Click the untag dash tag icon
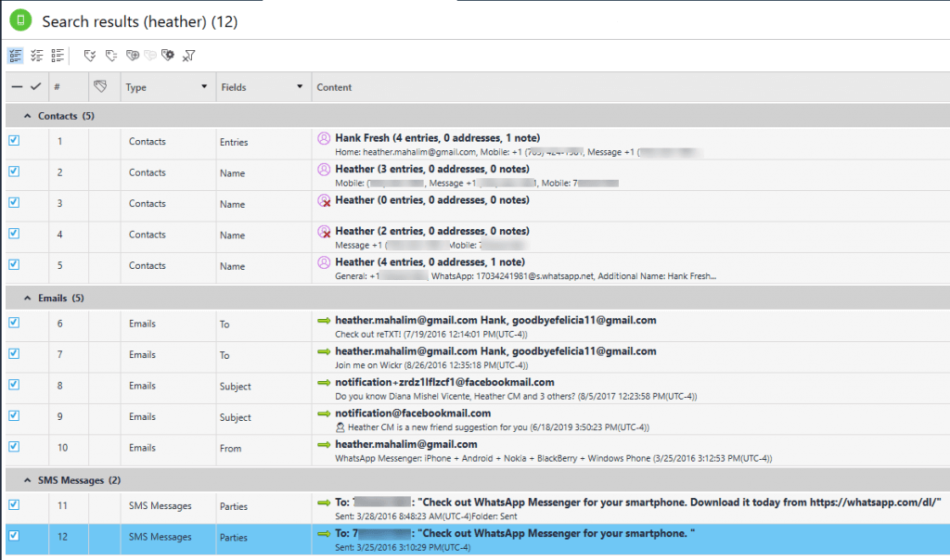The width and height of the screenshot is (950, 560). [111, 56]
